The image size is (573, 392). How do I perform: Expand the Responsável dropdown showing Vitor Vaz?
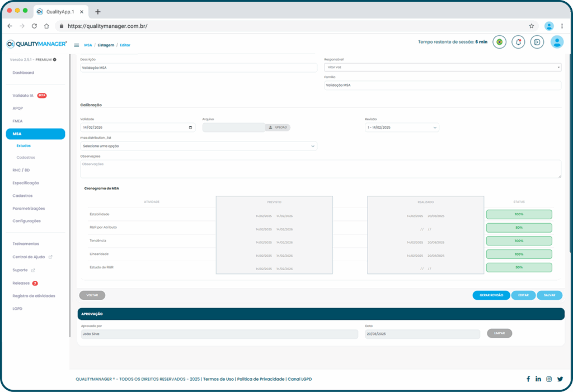tap(442, 67)
